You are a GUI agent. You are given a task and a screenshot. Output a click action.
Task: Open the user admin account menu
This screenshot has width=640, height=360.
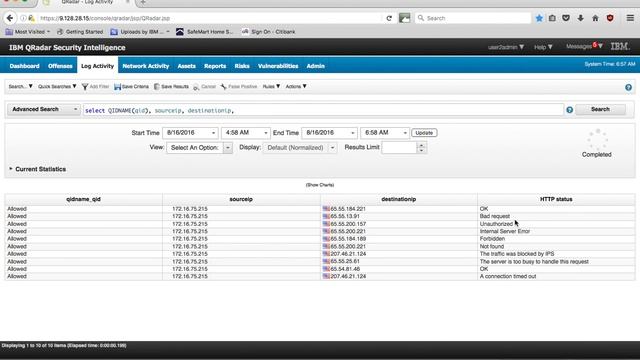point(506,47)
